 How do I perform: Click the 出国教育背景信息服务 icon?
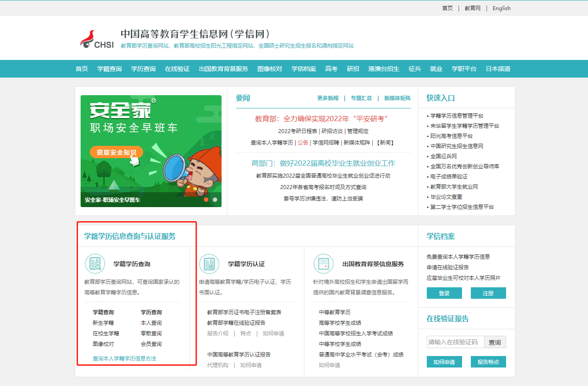(x=324, y=264)
